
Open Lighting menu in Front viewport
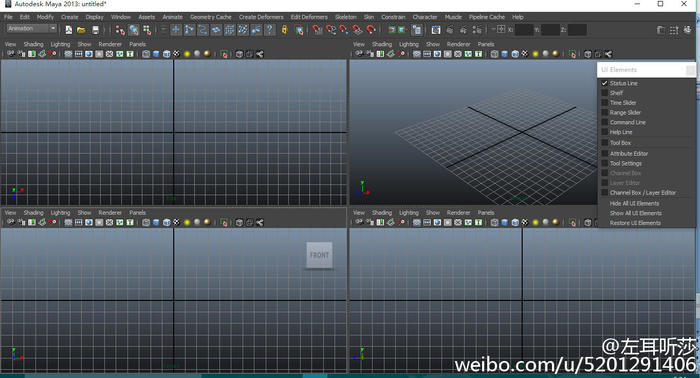click(60, 213)
